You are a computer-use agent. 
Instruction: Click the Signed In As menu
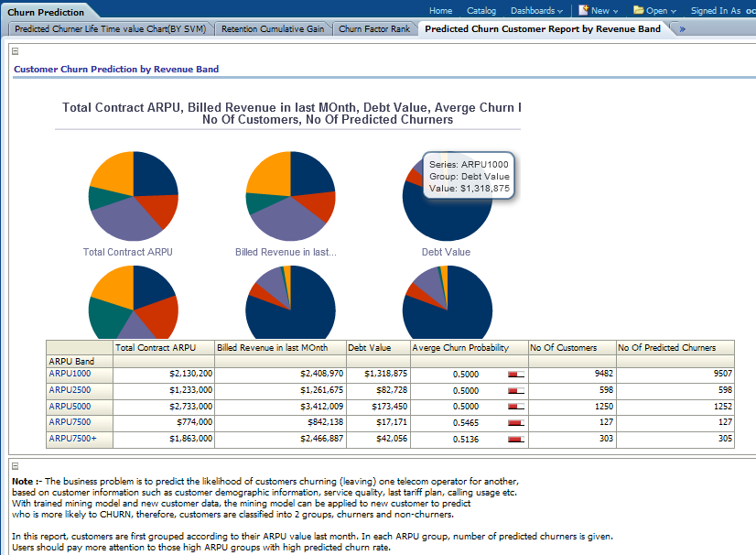pos(722,11)
